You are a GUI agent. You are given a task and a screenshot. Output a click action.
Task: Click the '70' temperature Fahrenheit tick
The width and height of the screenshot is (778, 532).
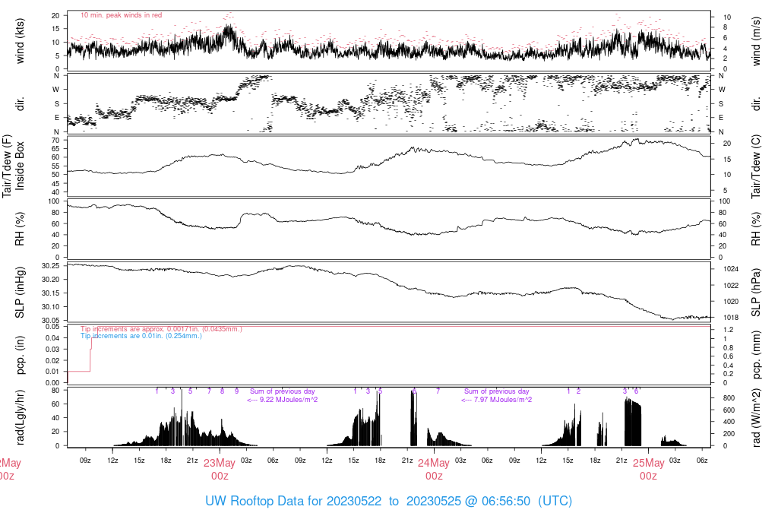pos(55,140)
